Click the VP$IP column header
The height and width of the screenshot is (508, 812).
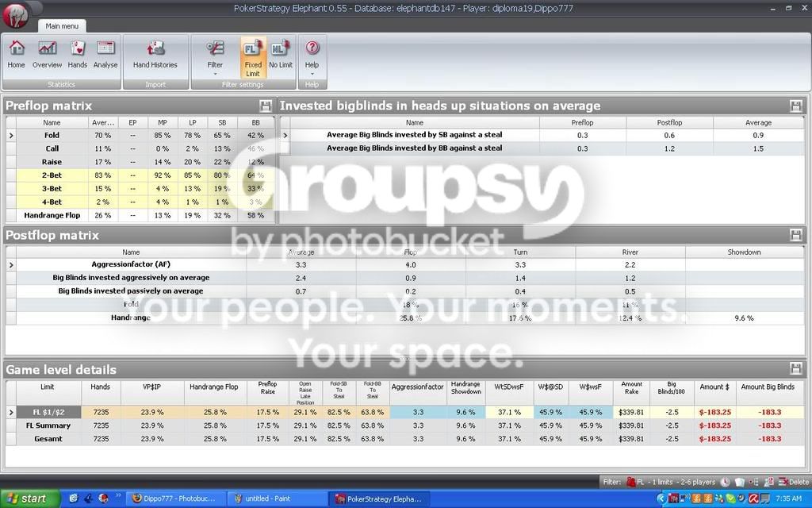coord(152,393)
